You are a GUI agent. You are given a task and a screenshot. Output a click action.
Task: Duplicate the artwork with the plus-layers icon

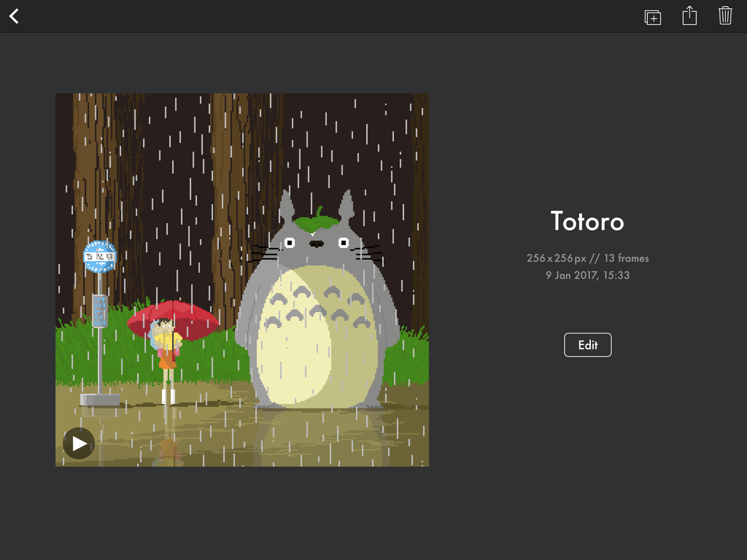point(653,17)
